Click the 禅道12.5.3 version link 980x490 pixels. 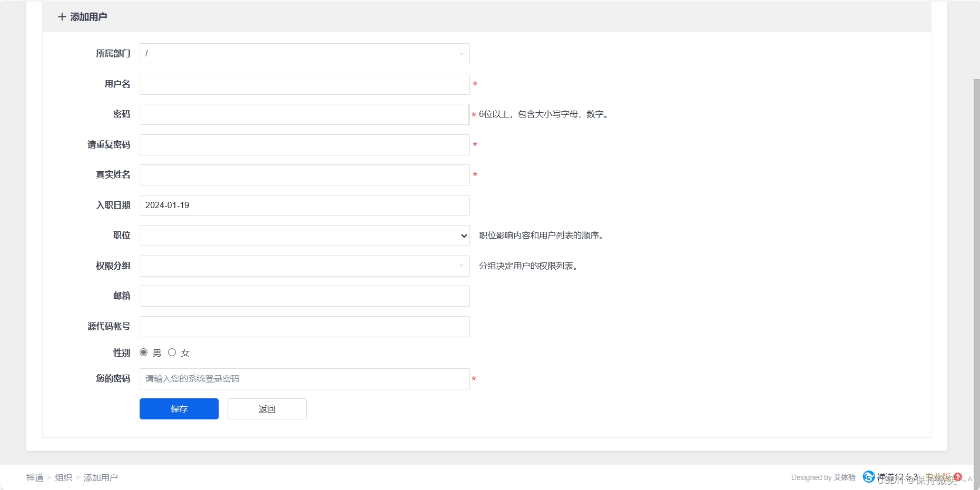tap(897, 477)
